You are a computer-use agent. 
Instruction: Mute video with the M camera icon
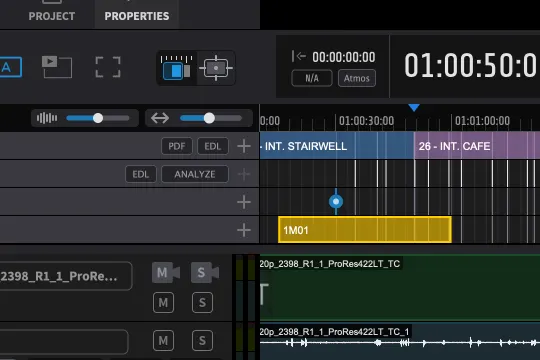tap(166, 272)
